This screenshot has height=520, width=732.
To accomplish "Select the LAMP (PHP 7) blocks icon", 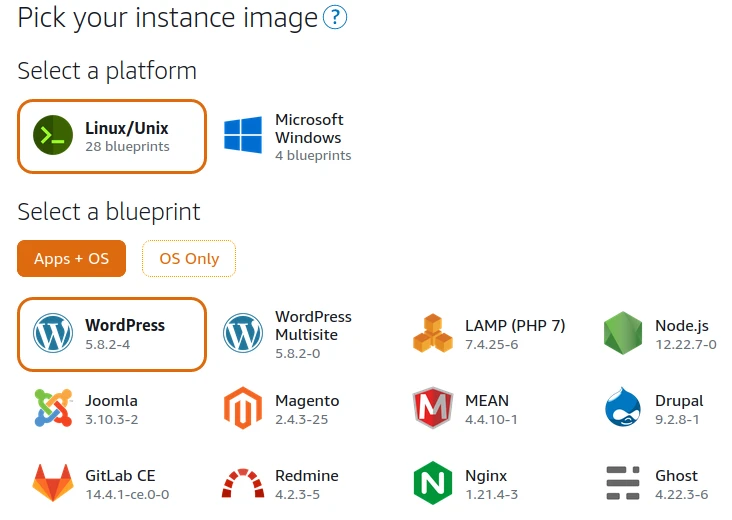I will [x=432, y=334].
